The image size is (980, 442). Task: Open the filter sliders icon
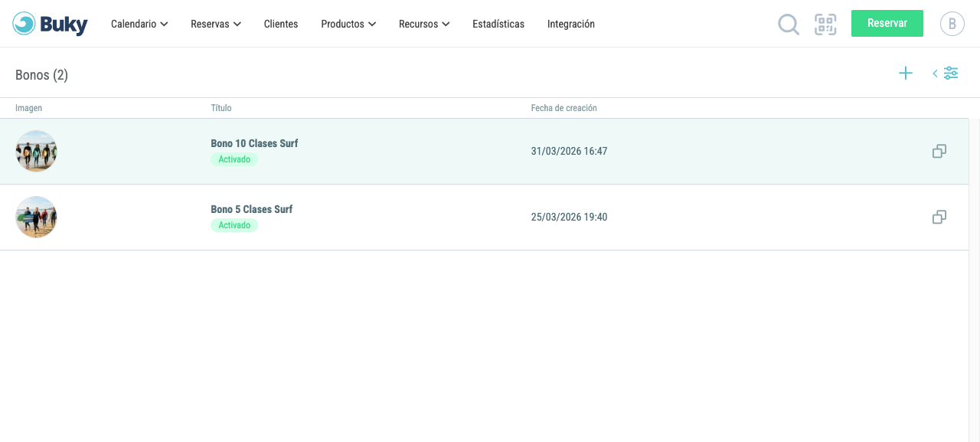(951, 74)
